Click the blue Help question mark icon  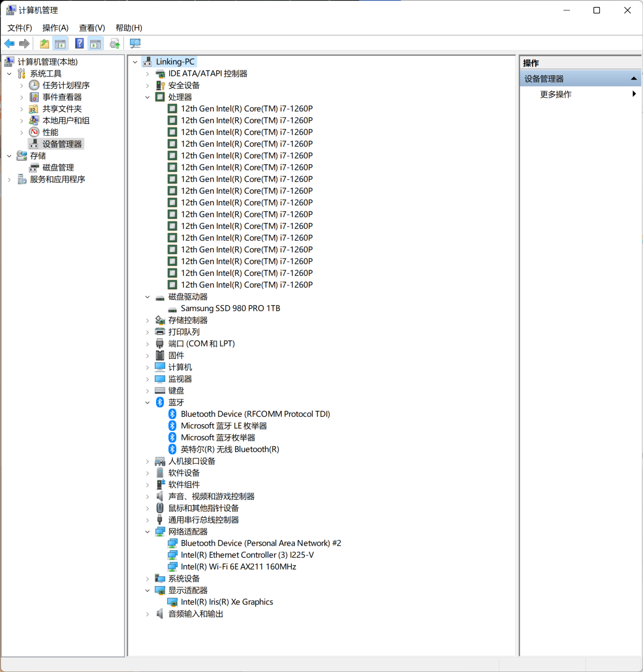click(79, 43)
